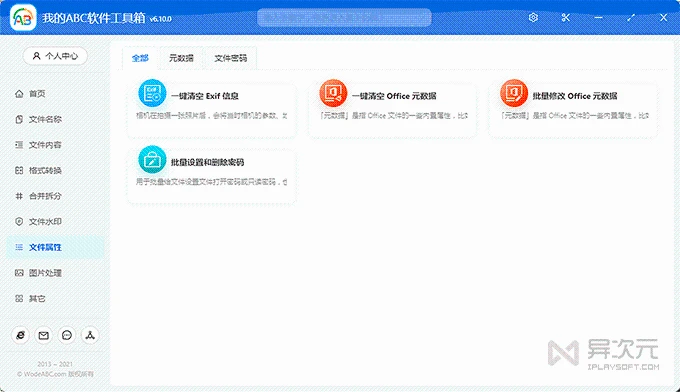This screenshot has width=680, height=392.
Task: Click the email envelope icon at bottom
Action: pos(43,335)
